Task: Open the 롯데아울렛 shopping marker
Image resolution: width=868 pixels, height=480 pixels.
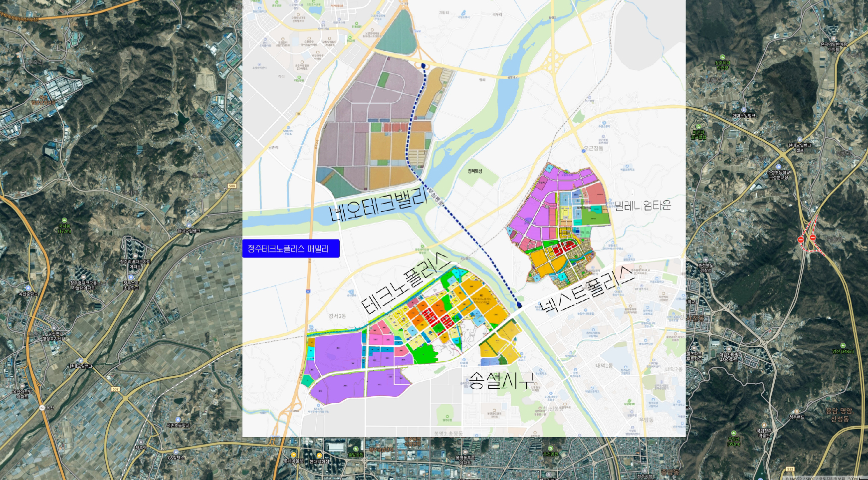Action: click(293, 459)
